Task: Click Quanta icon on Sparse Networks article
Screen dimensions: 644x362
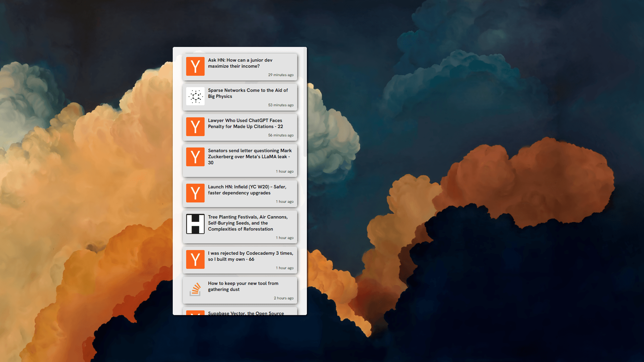Action: click(195, 97)
